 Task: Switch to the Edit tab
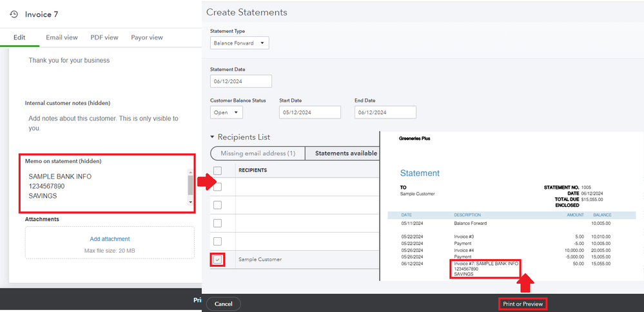coord(19,37)
